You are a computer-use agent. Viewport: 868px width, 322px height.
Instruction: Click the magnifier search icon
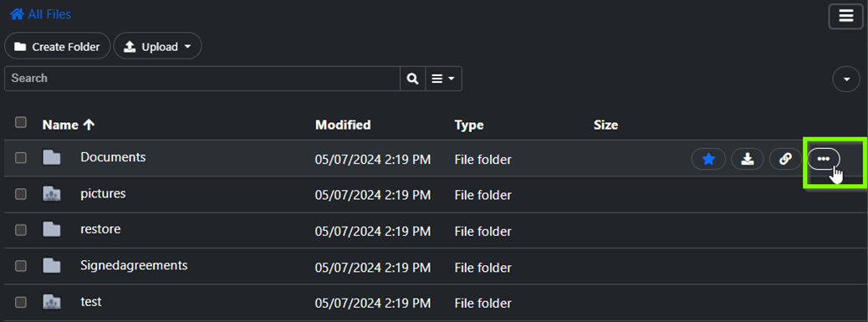pos(412,79)
